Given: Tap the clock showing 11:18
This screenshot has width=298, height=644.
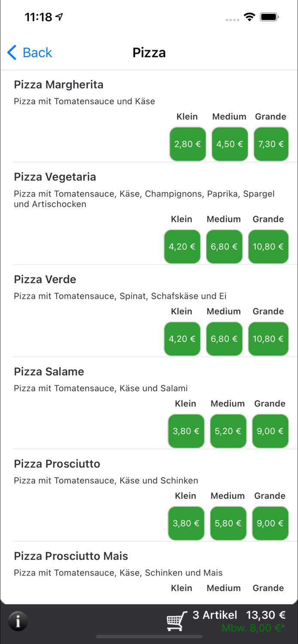Looking at the screenshot, I should click(x=38, y=16).
